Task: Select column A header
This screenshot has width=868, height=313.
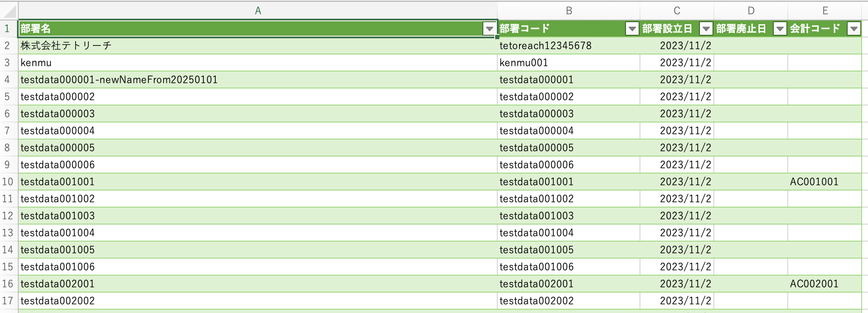Action: [257, 11]
